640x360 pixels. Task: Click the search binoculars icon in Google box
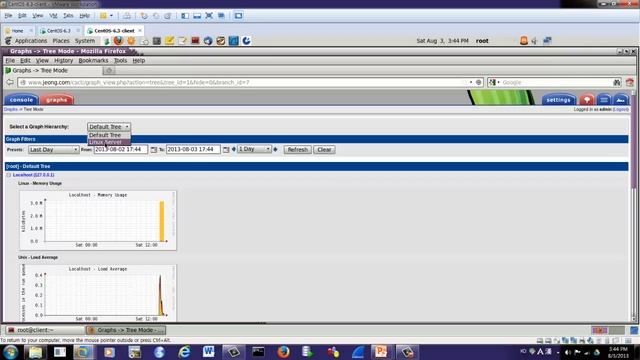click(x=617, y=82)
